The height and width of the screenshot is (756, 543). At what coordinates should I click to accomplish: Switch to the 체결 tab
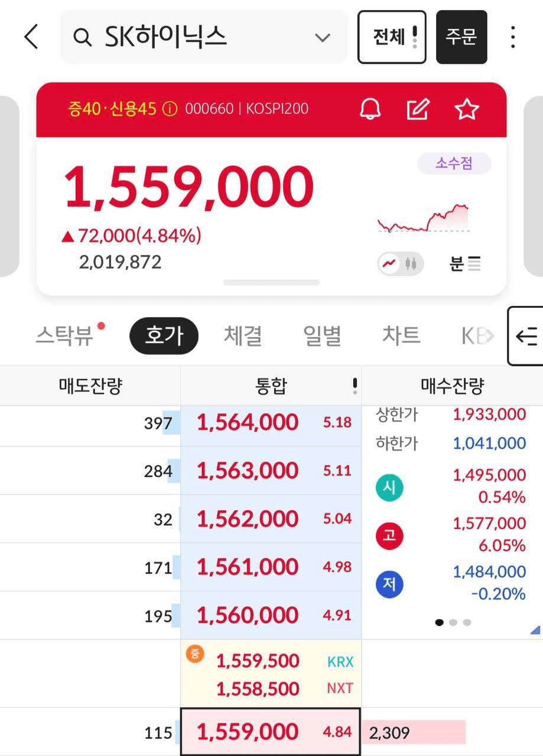(243, 335)
